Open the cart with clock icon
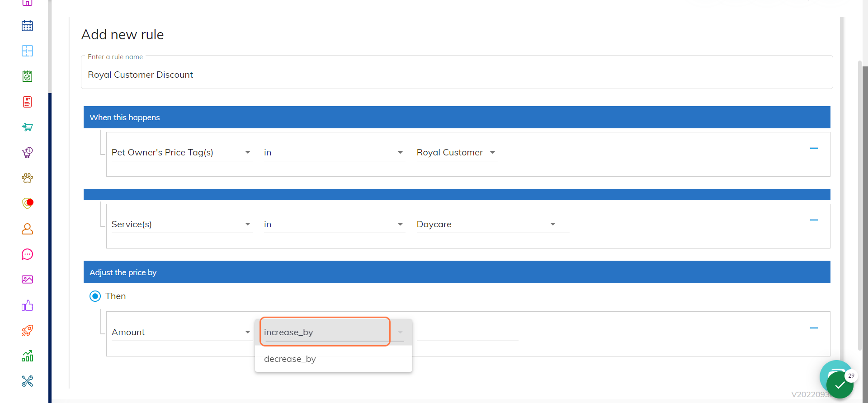The height and width of the screenshot is (403, 868). point(27,152)
